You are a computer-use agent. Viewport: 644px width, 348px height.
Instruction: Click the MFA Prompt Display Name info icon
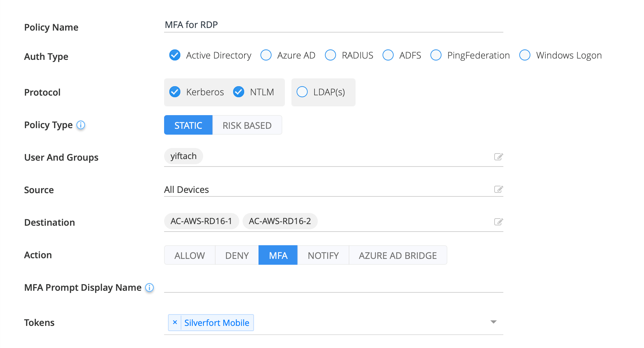[x=149, y=288]
